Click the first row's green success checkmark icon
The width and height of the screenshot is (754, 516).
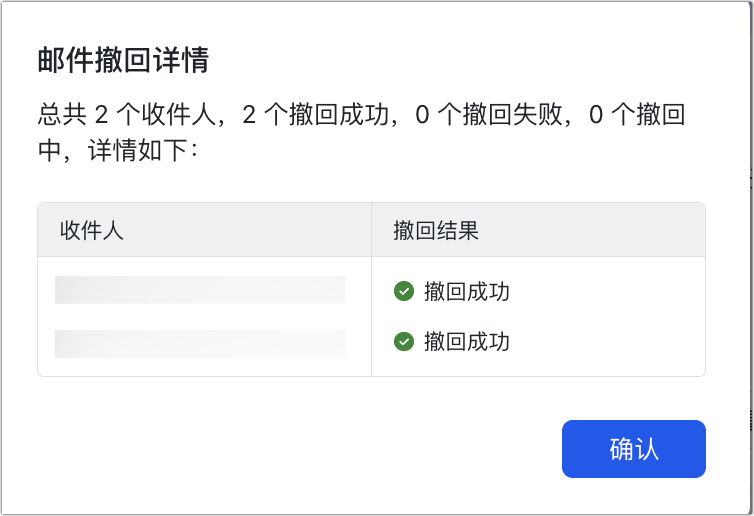point(404,291)
